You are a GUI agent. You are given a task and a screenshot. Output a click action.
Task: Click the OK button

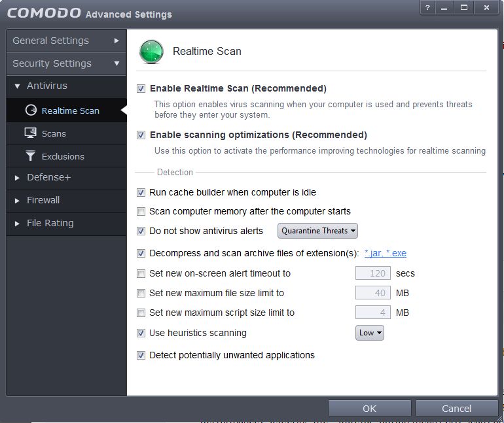click(370, 408)
